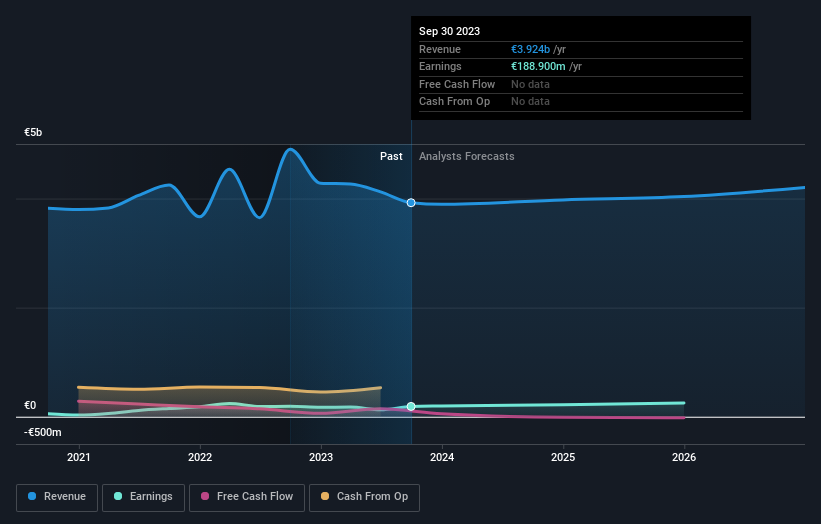Toggle the Earnings legend series
The width and height of the screenshot is (821, 524).
pyautogui.click(x=143, y=497)
